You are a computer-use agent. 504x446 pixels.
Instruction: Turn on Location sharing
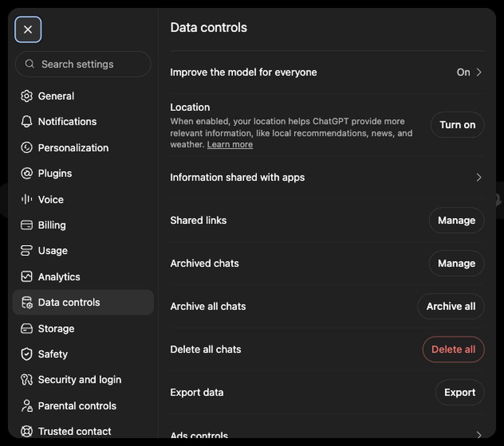coord(458,125)
